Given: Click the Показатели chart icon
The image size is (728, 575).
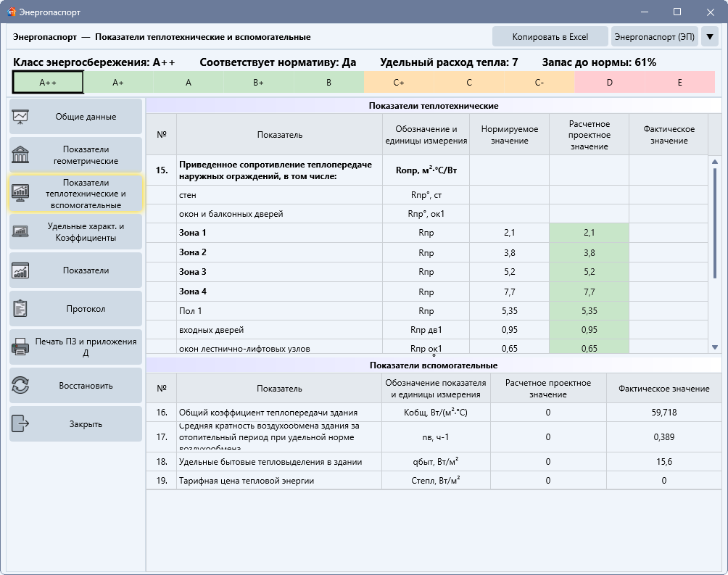Looking at the screenshot, I should click(x=20, y=270).
